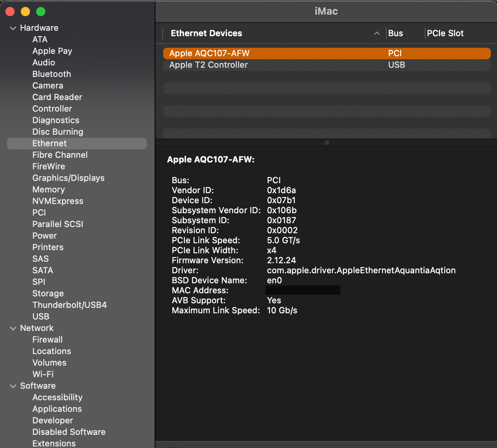Open Extensions under Software
The height and width of the screenshot is (448, 497).
54,443
